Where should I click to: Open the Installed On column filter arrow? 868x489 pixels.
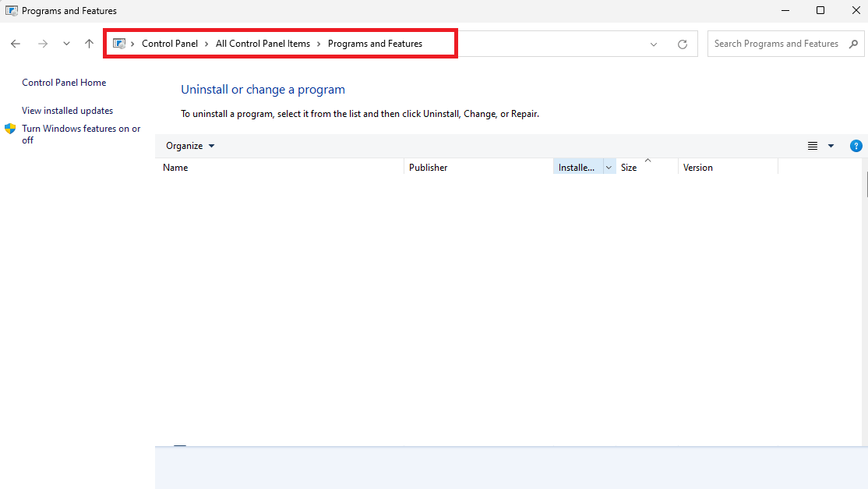(609, 166)
